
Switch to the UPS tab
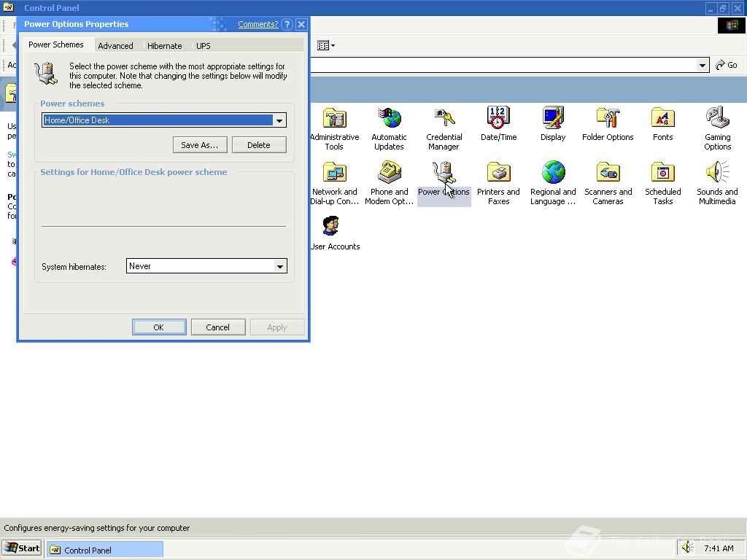(203, 46)
